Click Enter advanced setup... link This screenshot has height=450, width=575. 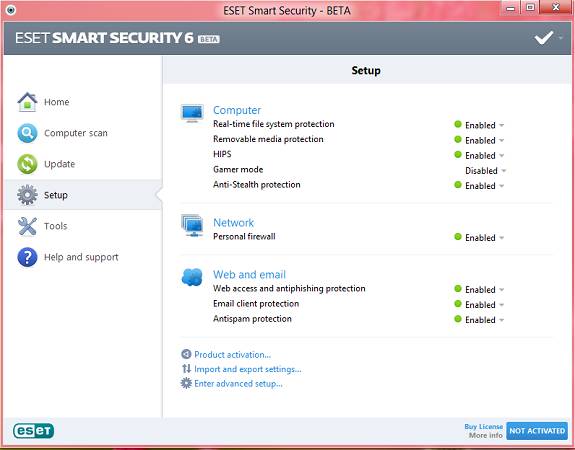coord(238,384)
